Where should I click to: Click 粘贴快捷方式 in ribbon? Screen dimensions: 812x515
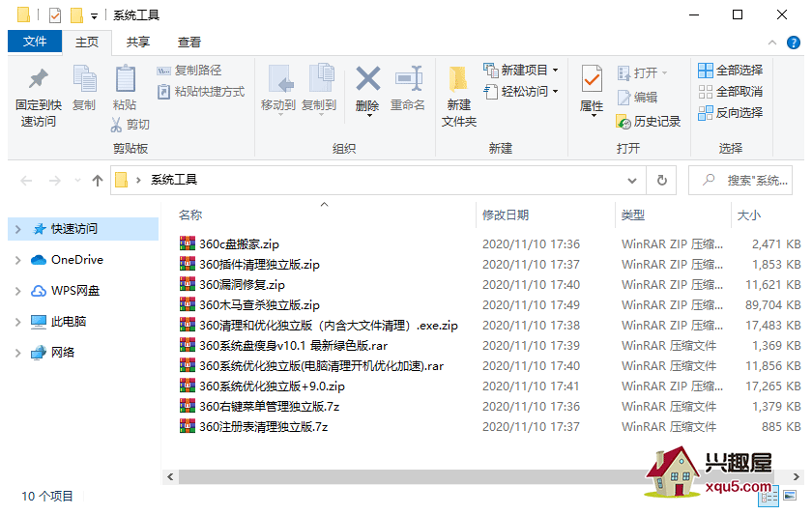[x=200, y=92]
